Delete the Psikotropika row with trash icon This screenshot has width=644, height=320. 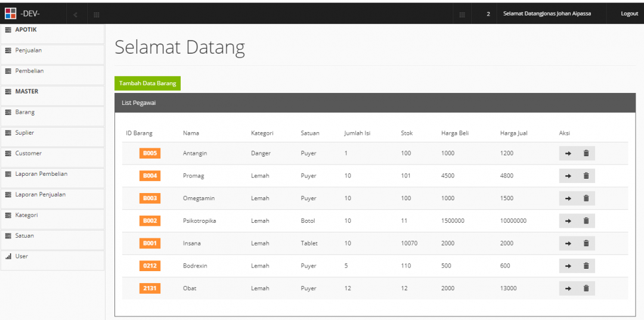[586, 220]
